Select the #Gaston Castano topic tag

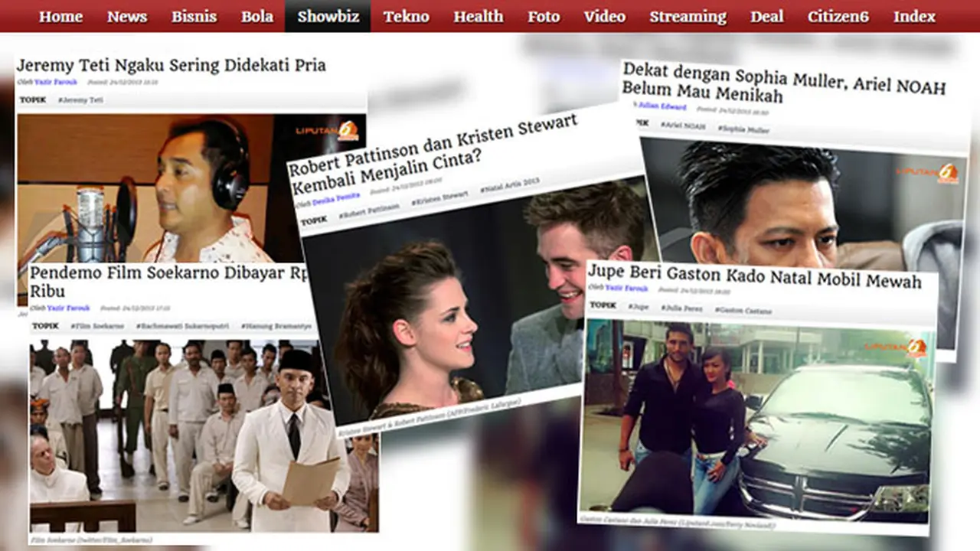743,310
